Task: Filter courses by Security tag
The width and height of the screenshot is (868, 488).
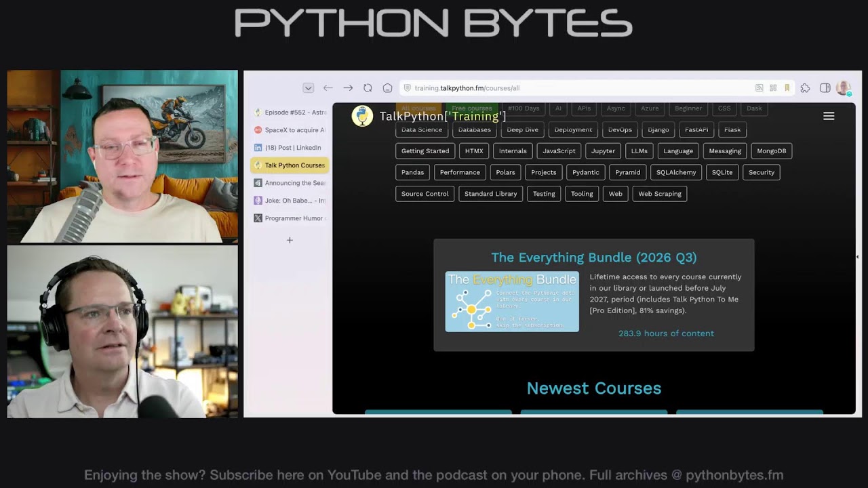Action: click(x=762, y=172)
